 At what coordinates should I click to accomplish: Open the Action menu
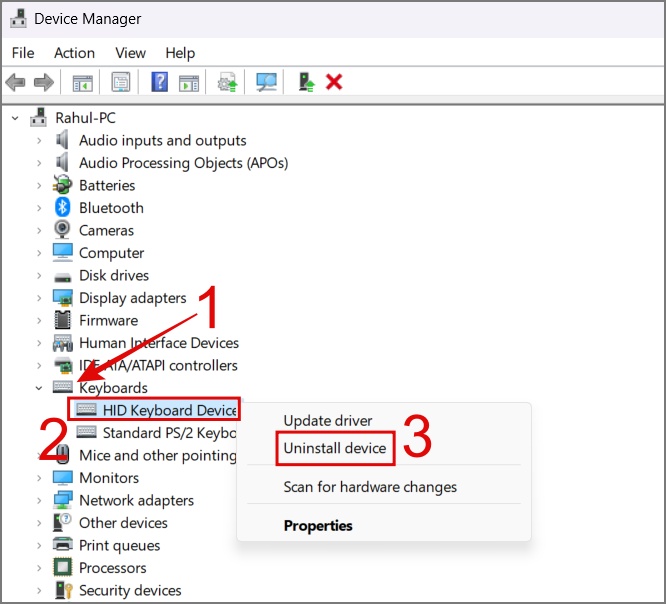pos(74,53)
